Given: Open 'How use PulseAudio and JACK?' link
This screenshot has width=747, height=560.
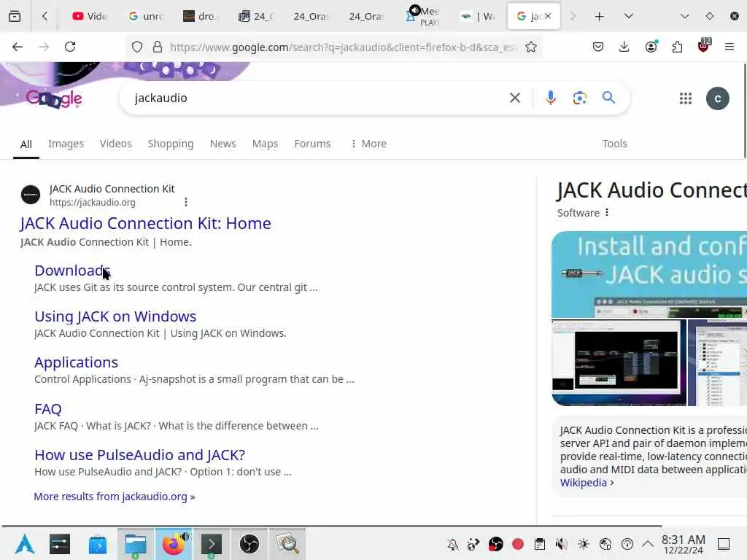Looking at the screenshot, I should pos(139,455).
